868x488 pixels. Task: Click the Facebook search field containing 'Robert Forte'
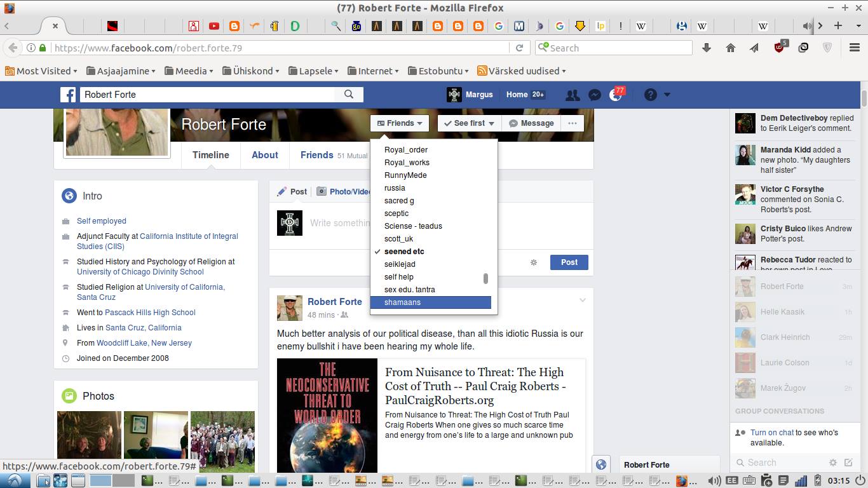(207, 95)
